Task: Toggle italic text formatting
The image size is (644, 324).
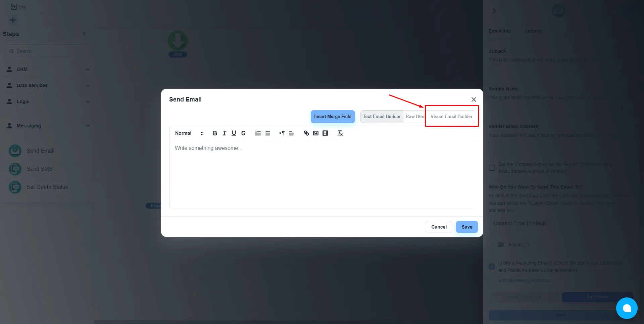Action: pyautogui.click(x=224, y=133)
